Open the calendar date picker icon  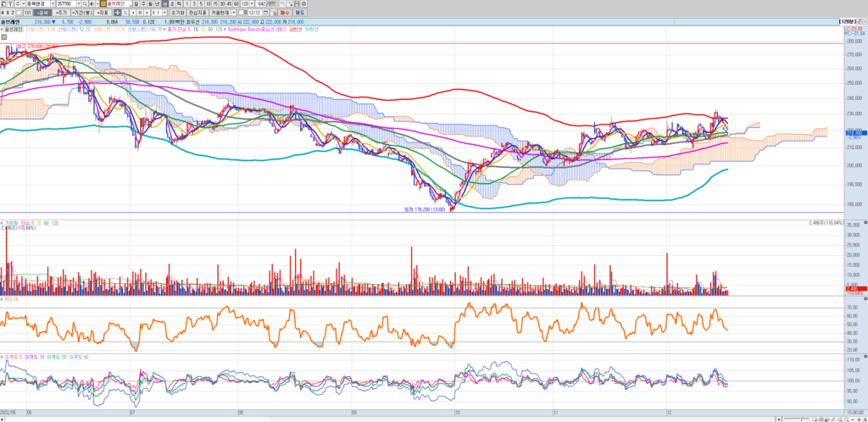[x=267, y=14]
